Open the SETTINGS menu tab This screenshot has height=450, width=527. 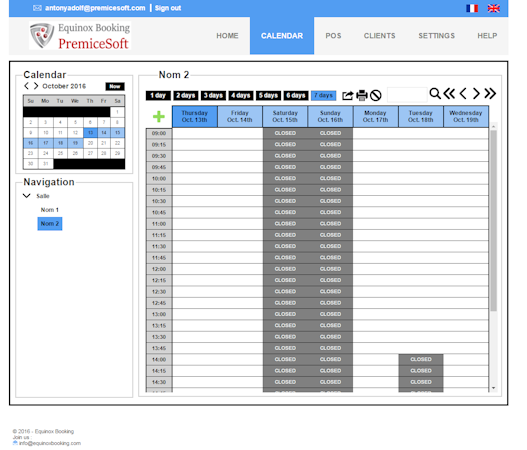pos(436,36)
